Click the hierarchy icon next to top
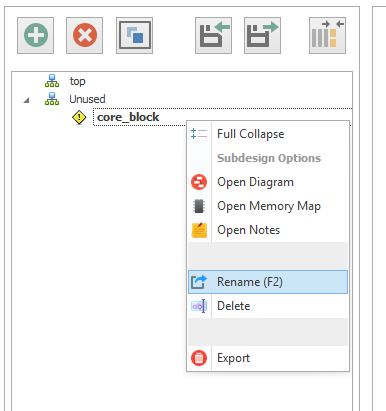This screenshot has width=386, height=411. point(52,81)
